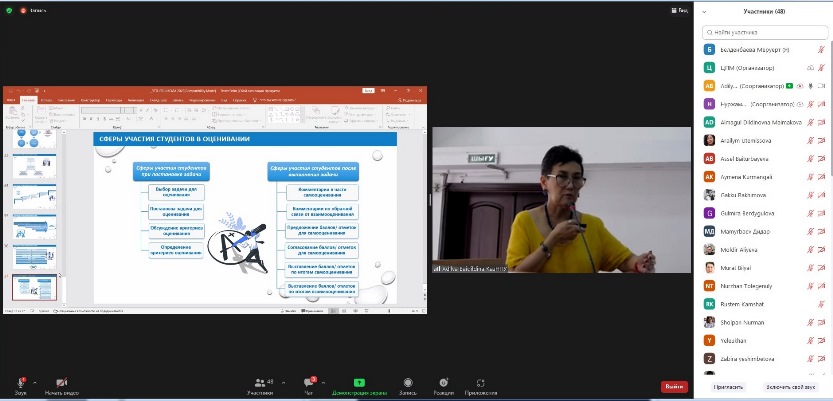Toggle camera icon for Arailym Utemissova
Image resolution: width=833 pixels, height=401 pixels.
pyautogui.click(x=821, y=140)
